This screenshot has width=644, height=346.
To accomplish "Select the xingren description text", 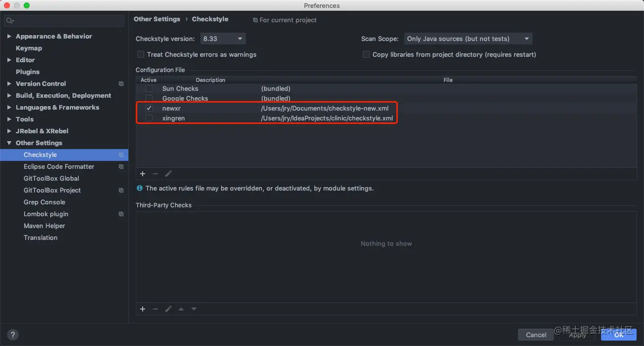I will pos(173,118).
